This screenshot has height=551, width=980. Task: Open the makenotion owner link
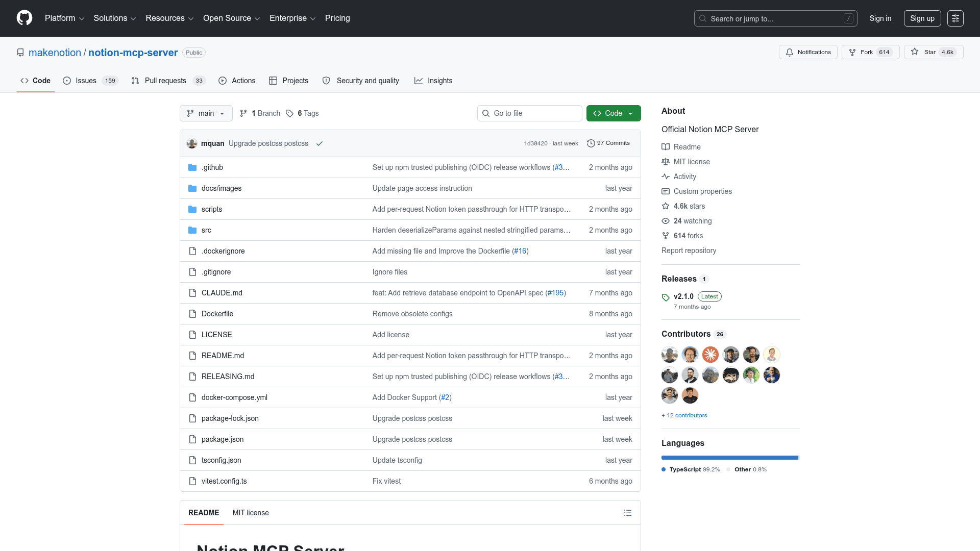tap(55, 53)
